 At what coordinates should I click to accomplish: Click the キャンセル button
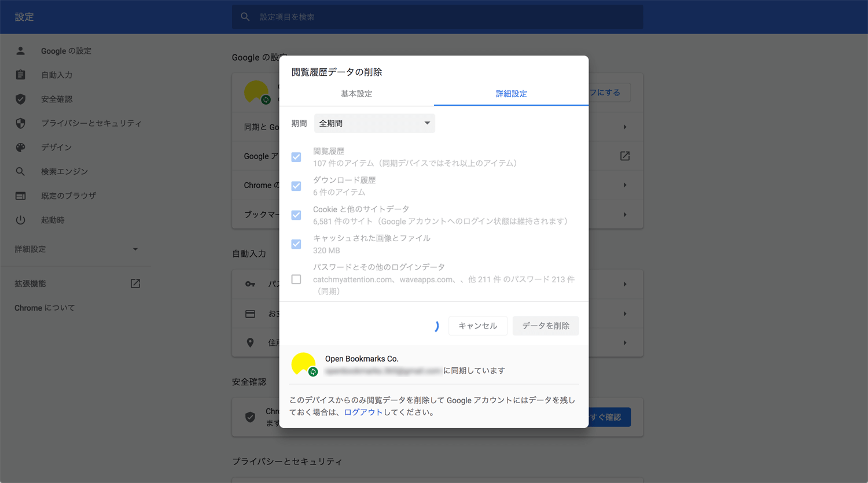click(x=478, y=326)
